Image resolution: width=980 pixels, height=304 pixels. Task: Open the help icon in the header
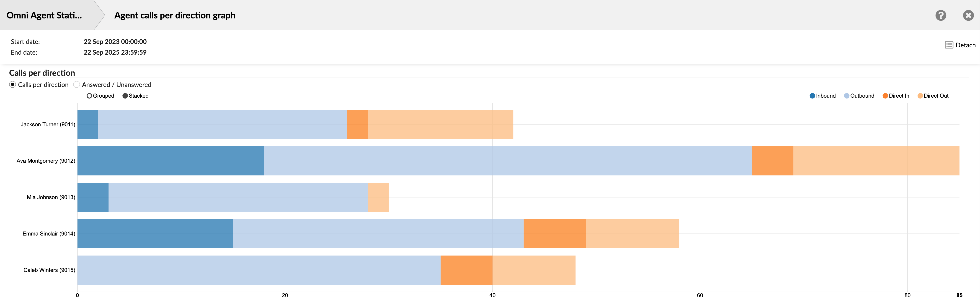pyautogui.click(x=941, y=15)
